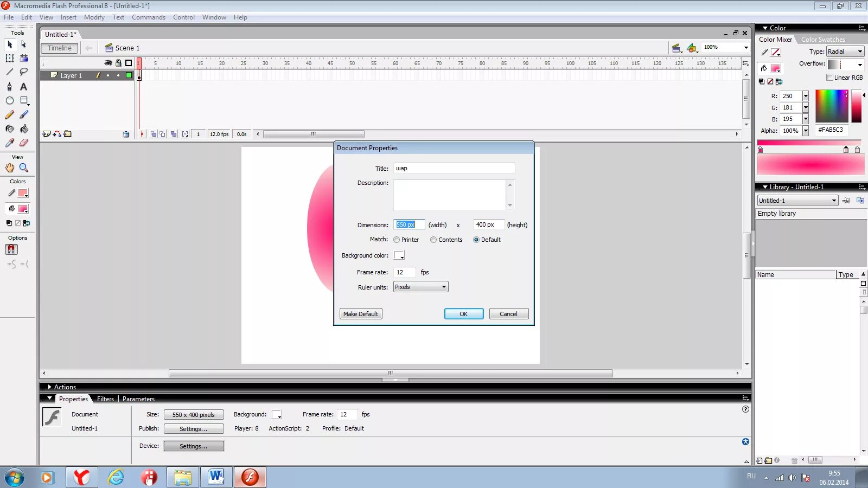This screenshot has width=868, height=488.
Task: Toggle Snap to Objects magnet option
Action: pos(11,249)
